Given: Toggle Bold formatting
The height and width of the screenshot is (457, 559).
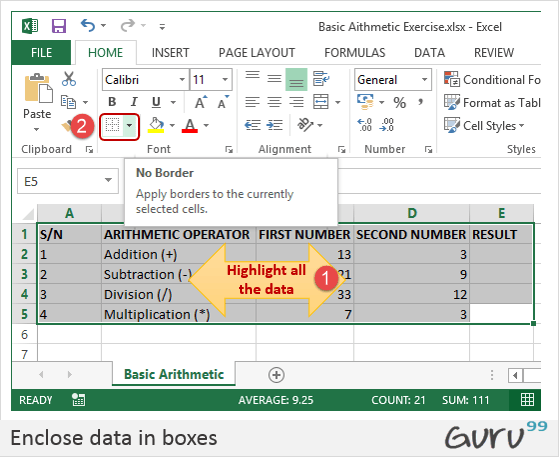Looking at the screenshot, I should tap(112, 102).
